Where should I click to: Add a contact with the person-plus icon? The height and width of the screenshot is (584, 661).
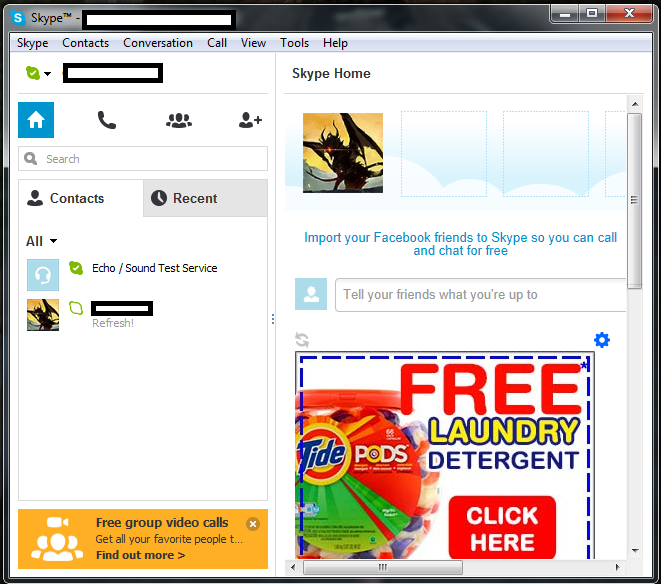(x=250, y=120)
